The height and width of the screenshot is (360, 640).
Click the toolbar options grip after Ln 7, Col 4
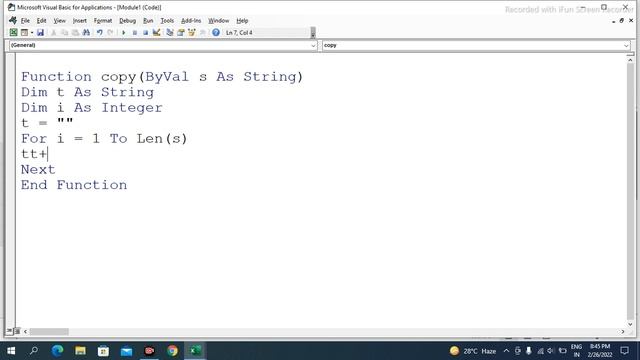(x=313, y=32)
